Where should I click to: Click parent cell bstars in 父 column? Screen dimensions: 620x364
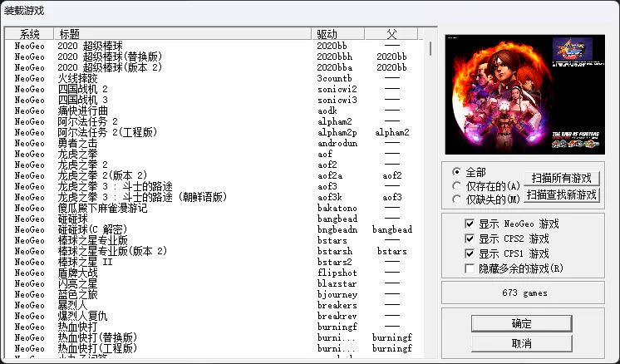pyautogui.click(x=391, y=251)
